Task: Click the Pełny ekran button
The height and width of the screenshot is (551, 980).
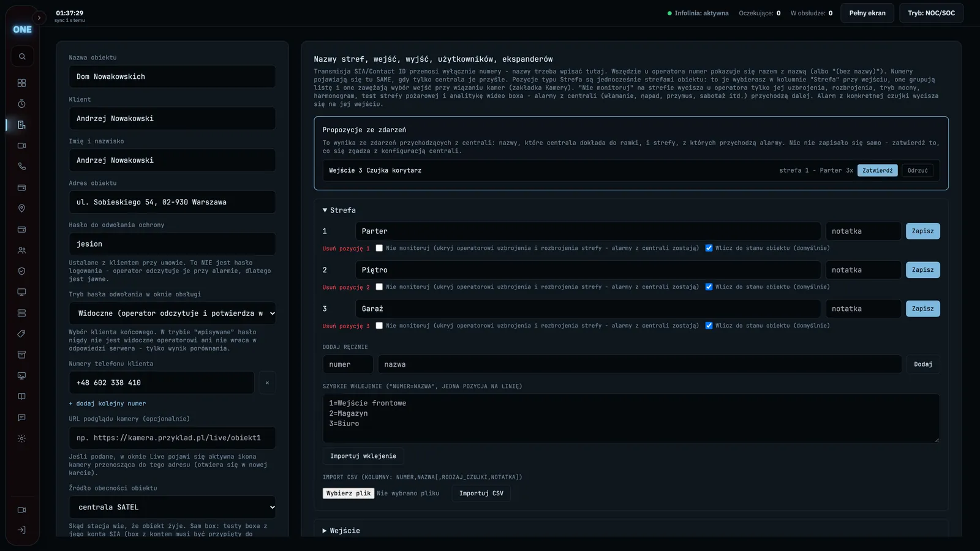Action: pyautogui.click(x=867, y=13)
